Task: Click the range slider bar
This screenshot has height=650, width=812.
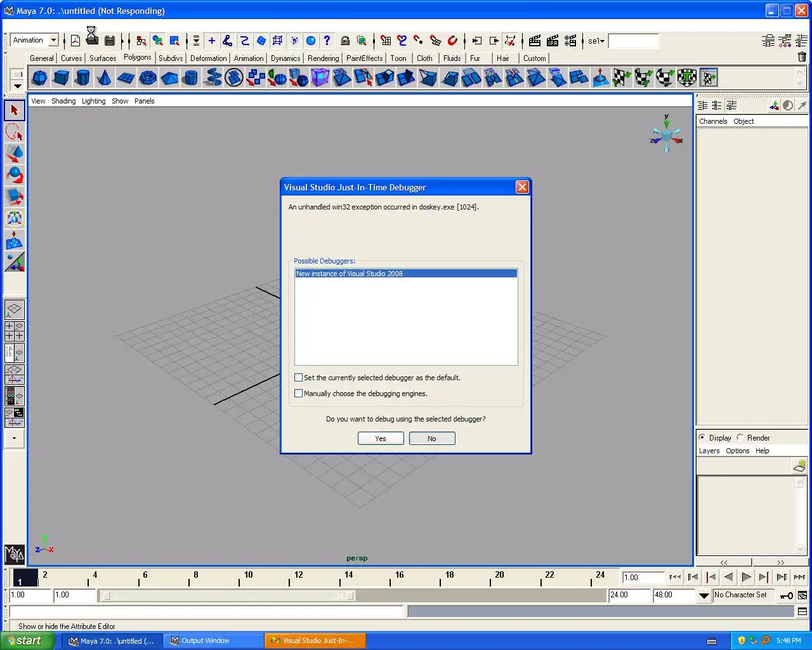Action: click(228, 596)
